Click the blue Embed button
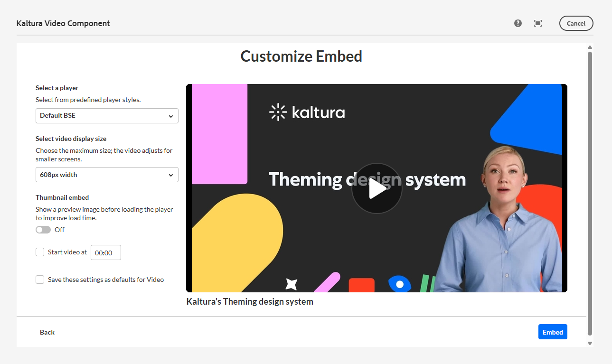Image resolution: width=612 pixels, height=364 pixels. [x=553, y=332]
